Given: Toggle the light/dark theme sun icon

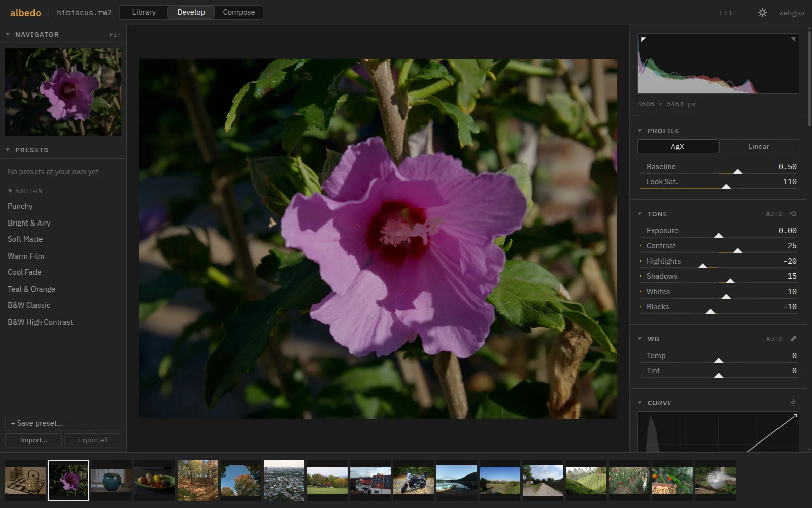Looking at the screenshot, I should 762,13.
